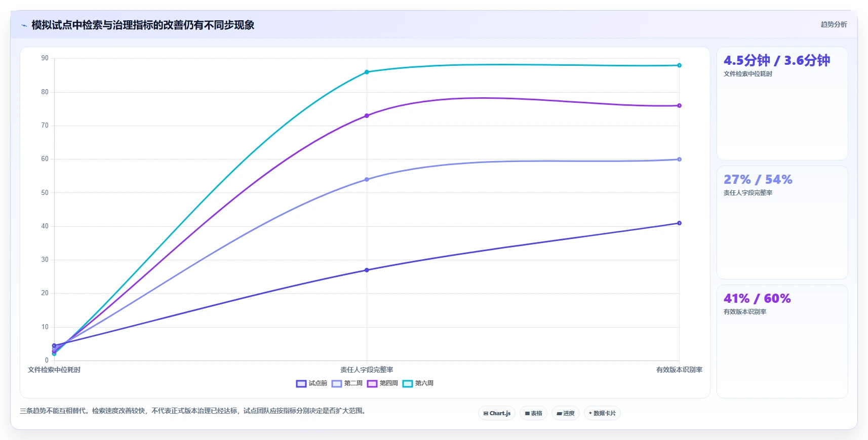Select the 数据卡片 chip
This screenshot has height=440, width=868.
[x=602, y=413]
